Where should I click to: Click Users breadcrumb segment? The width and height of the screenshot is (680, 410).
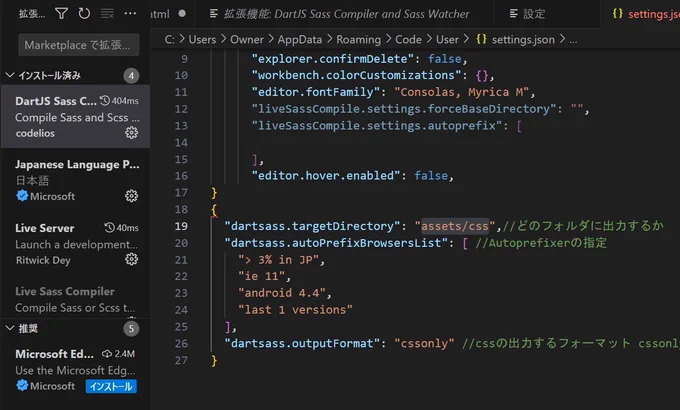[x=202, y=39]
